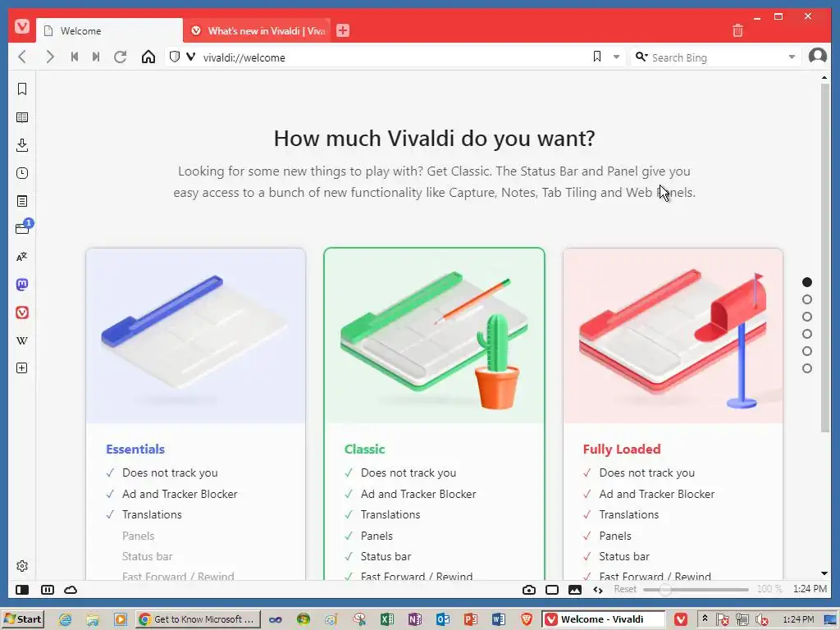The height and width of the screenshot is (630, 840).
Task: Go forward with the Forward arrow
Action: 50,57
